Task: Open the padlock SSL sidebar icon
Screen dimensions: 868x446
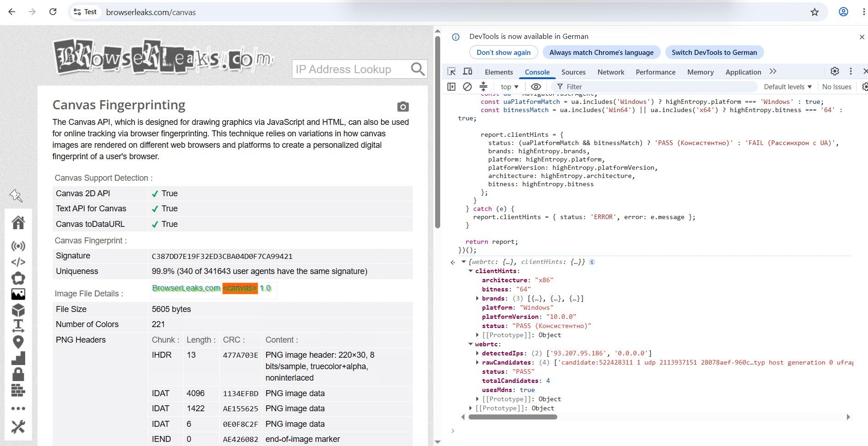Action: 18,374
